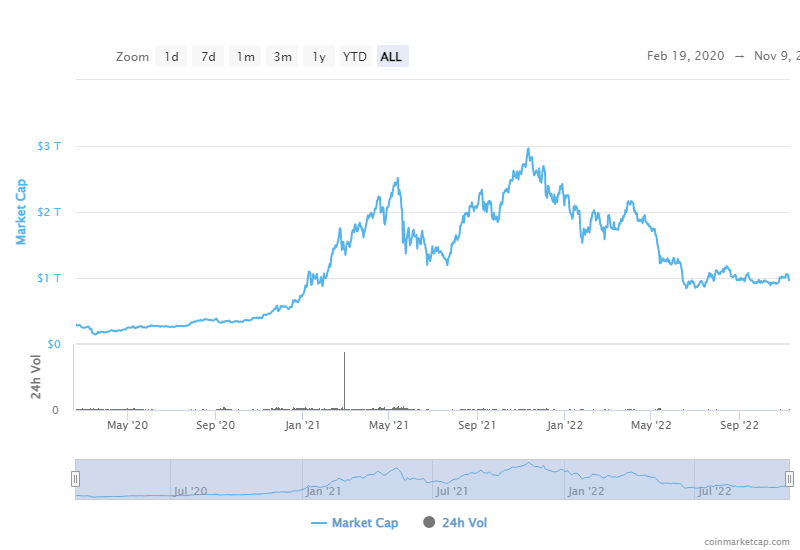This screenshot has width=800, height=550.
Task: Click the Feb 19, 2020 start date field
Action: [x=687, y=57]
